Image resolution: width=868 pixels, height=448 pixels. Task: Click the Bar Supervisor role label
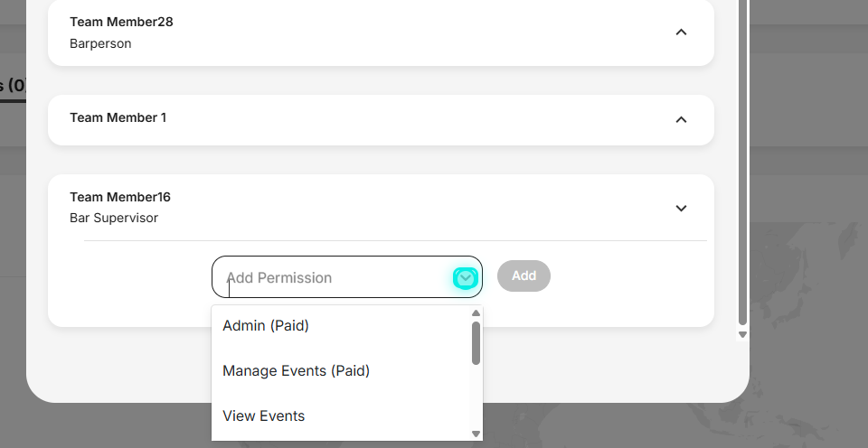click(114, 218)
